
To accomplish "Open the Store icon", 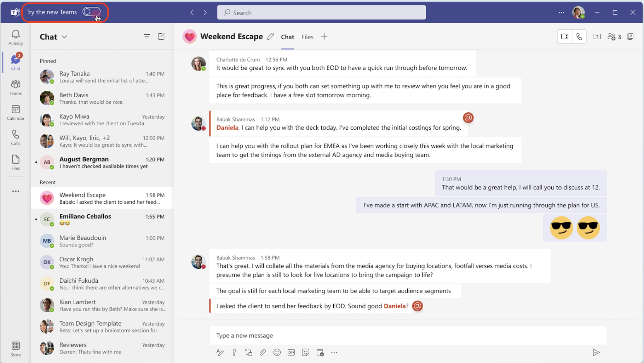I will pos(16,349).
